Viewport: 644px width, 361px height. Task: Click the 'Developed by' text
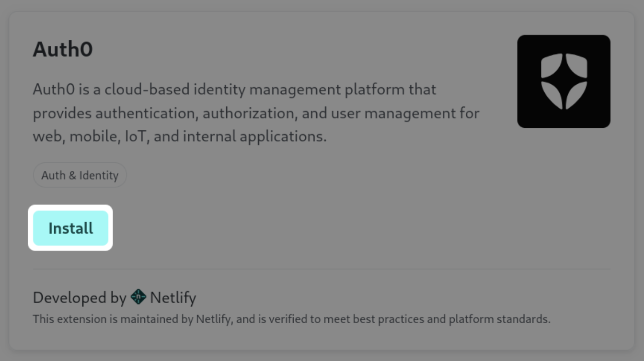[x=80, y=298]
